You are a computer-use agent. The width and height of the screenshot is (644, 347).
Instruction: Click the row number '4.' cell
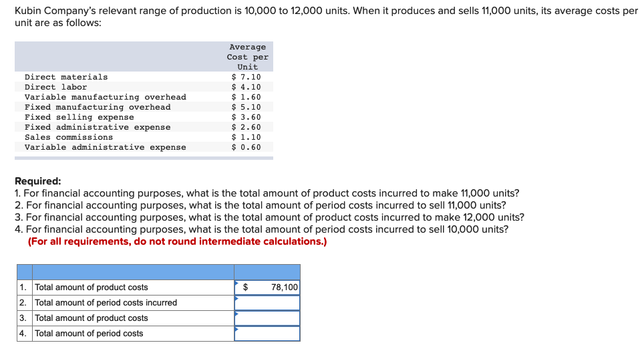point(25,334)
